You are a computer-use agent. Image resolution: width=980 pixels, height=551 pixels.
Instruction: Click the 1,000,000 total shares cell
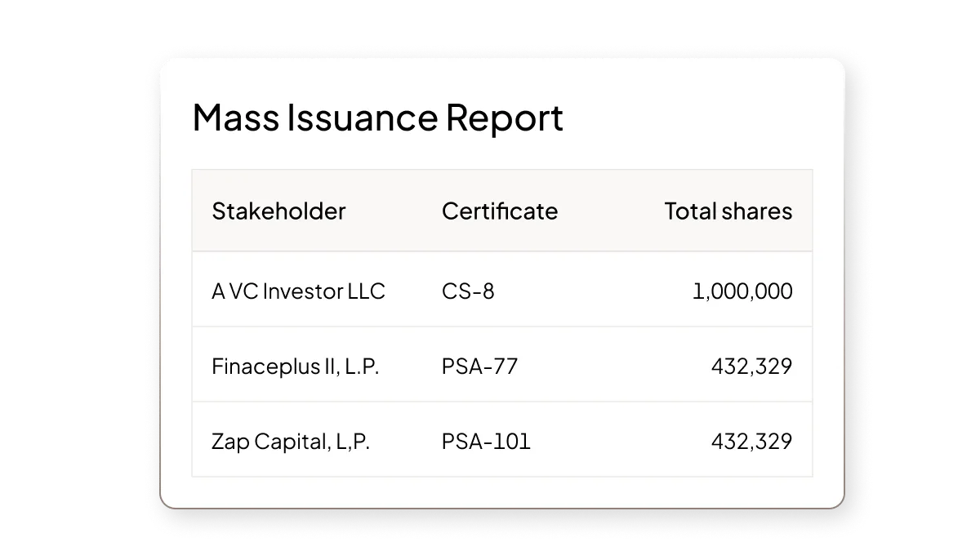click(x=742, y=291)
